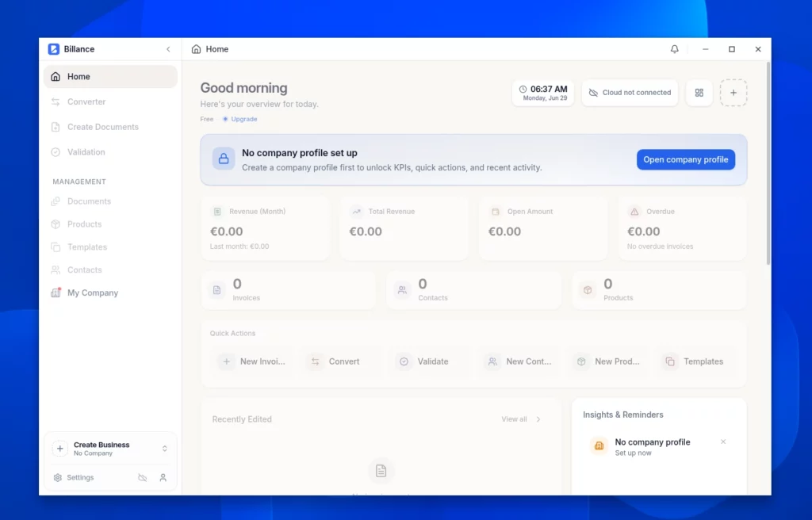This screenshot has width=812, height=520.
Task: Dismiss the No company profile reminder
Action: 723,442
